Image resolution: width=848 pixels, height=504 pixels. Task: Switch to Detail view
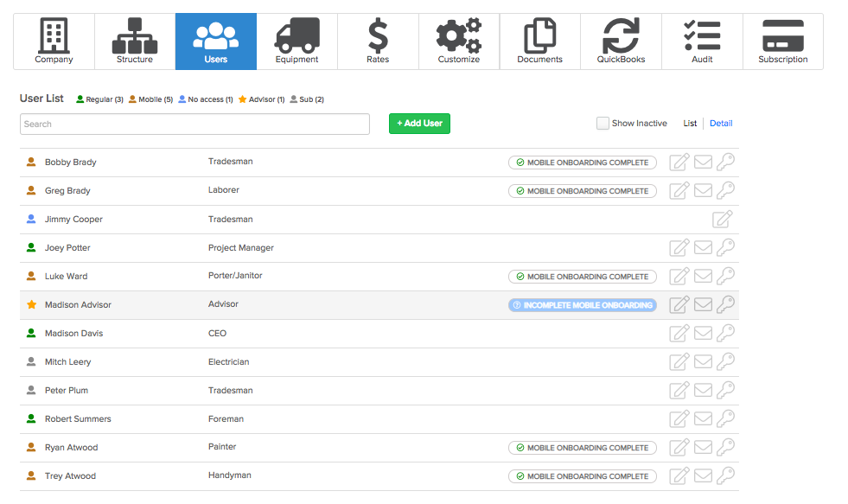[721, 124]
